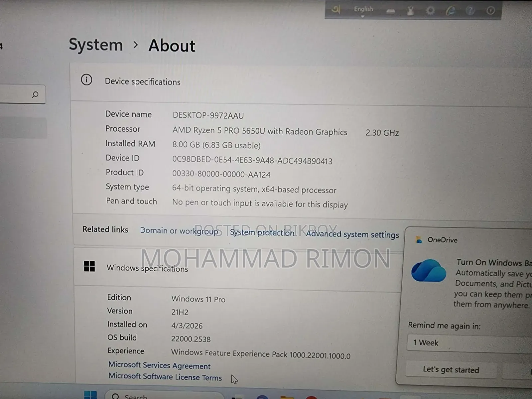This screenshot has height=399, width=532.
Task: Click the Windows logo specifications icon
Action: tap(89, 266)
